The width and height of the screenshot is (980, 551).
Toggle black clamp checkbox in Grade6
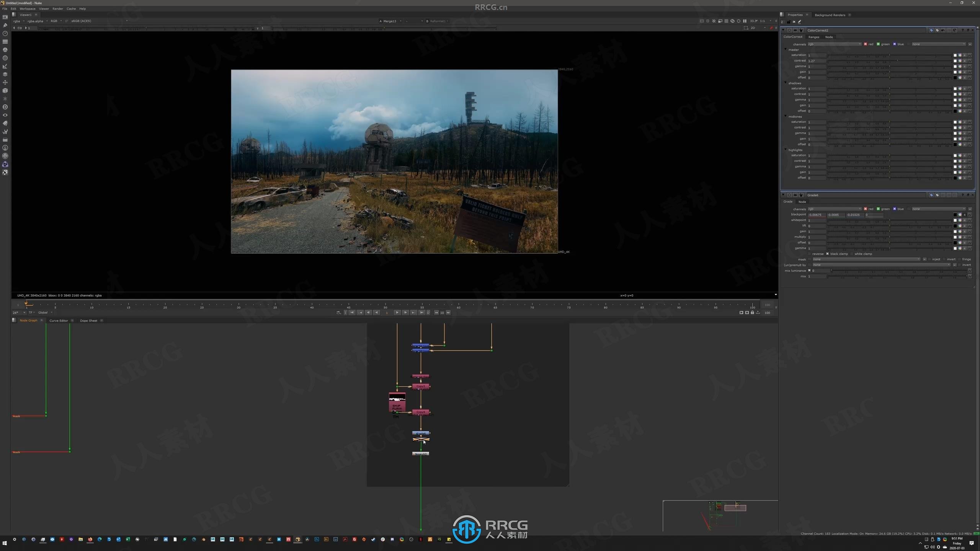(827, 254)
